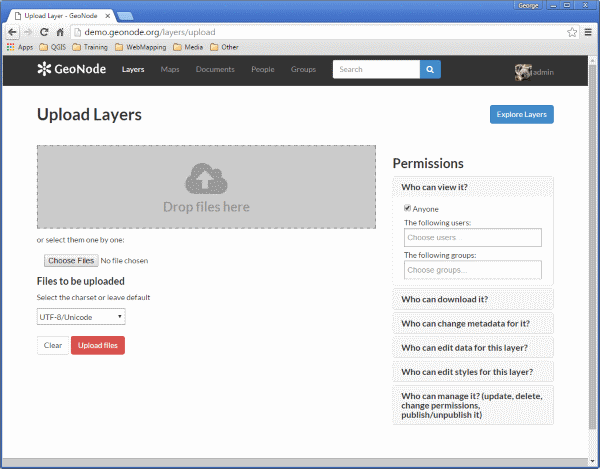Expand 'Who can change metadata for it?'
The image size is (600, 469).
click(x=473, y=323)
